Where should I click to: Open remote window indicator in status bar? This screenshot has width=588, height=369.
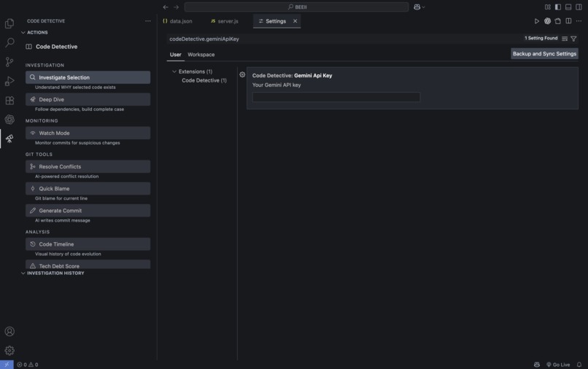click(x=7, y=365)
